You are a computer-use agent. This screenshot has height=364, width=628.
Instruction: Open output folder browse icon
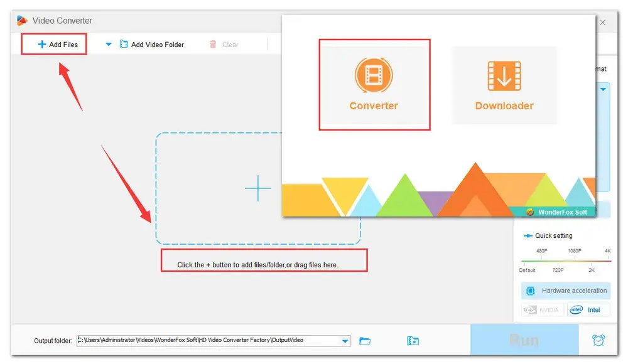point(365,341)
